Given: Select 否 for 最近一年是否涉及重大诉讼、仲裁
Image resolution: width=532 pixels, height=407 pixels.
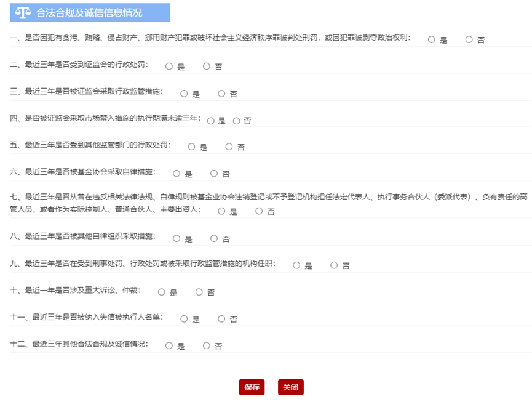Looking at the screenshot, I should point(199,292).
